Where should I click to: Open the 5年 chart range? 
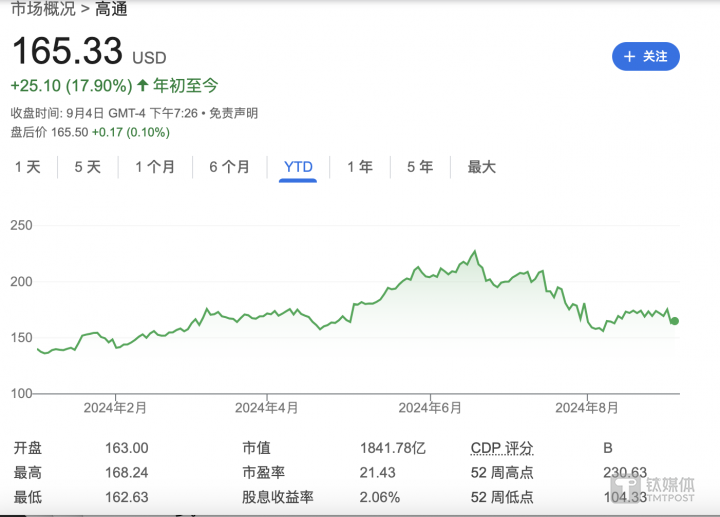[420, 167]
